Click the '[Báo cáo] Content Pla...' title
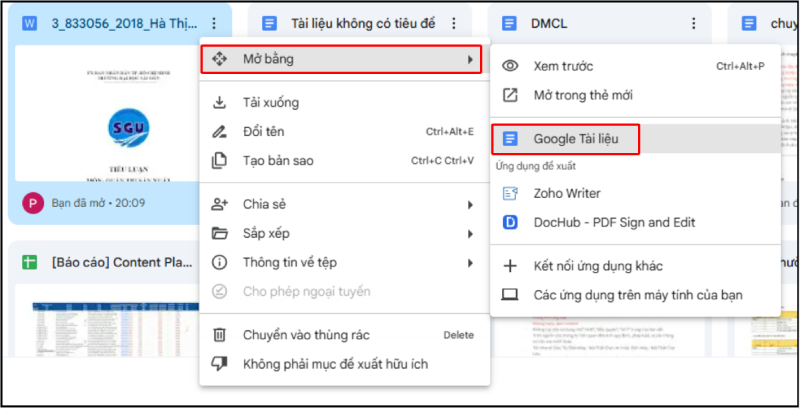Screen dimensions: 800x409 click(122, 263)
